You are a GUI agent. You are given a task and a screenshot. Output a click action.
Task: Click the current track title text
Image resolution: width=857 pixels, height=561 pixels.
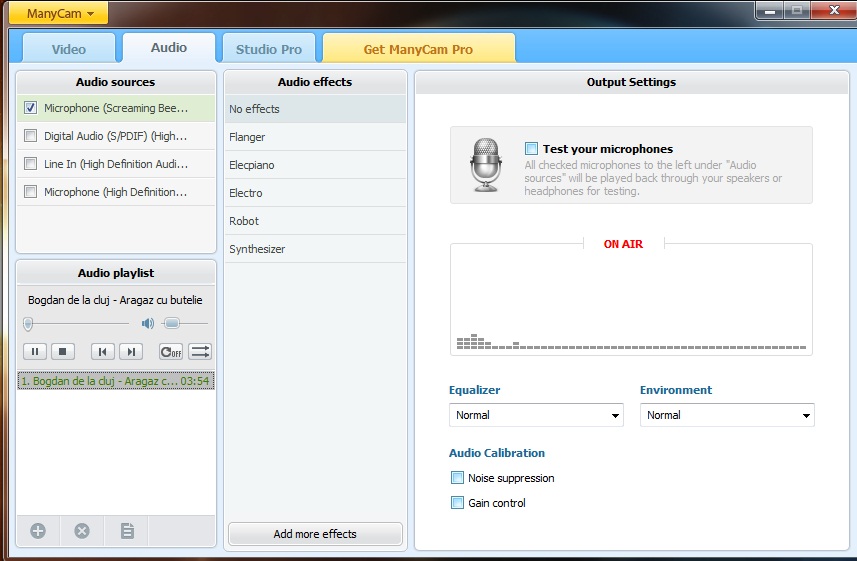pos(115,300)
